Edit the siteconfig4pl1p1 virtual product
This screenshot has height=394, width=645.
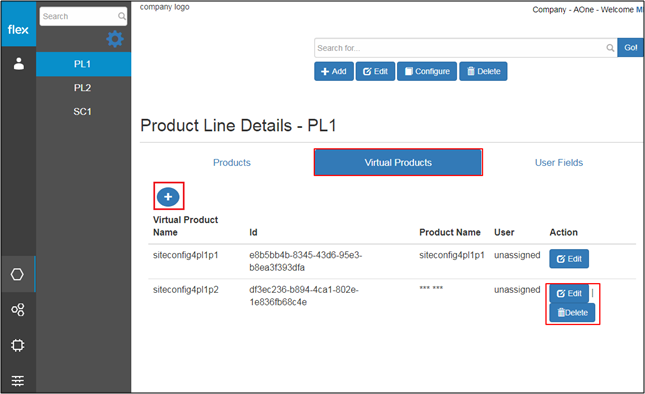point(569,259)
